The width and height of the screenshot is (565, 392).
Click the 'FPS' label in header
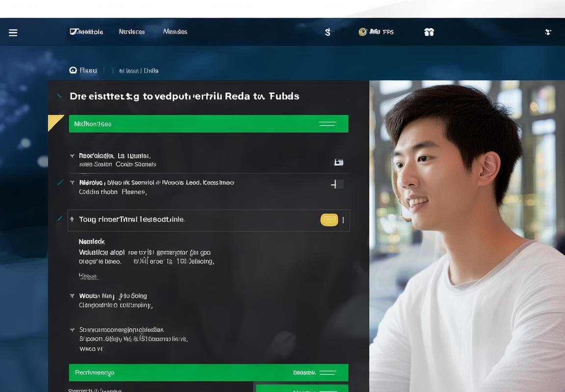[x=388, y=32]
